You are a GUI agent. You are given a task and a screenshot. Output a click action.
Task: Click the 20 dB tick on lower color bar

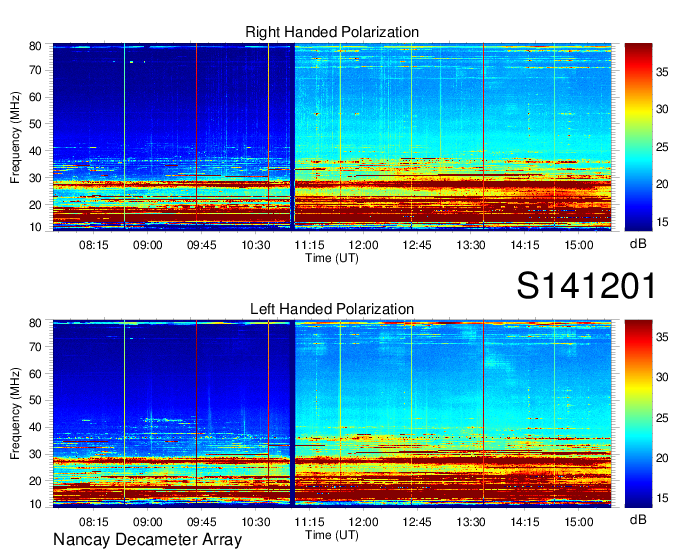(662, 457)
